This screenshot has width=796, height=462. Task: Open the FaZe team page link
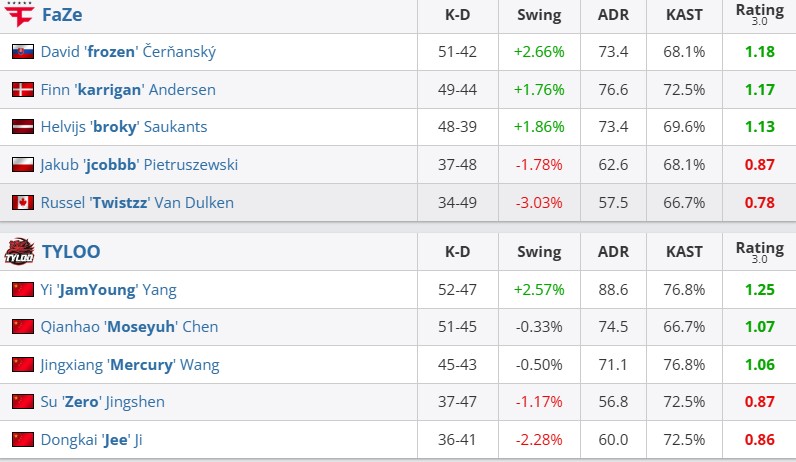(62, 15)
